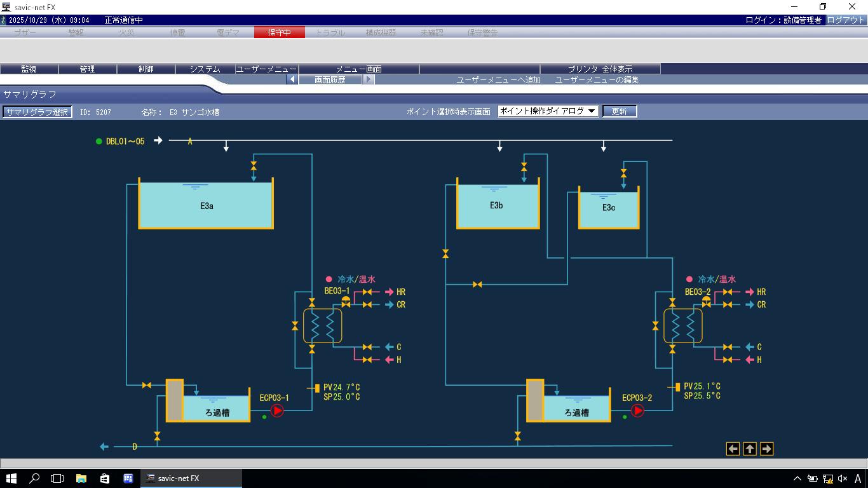The height and width of the screenshot is (488, 868).
Task: Open the システム menu
Action: tap(205, 69)
